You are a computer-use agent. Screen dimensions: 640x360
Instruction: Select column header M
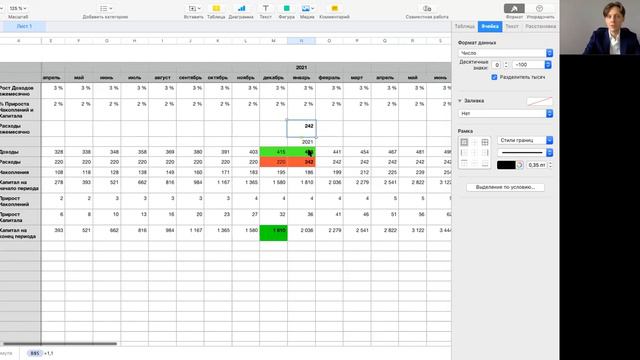(273, 41)
